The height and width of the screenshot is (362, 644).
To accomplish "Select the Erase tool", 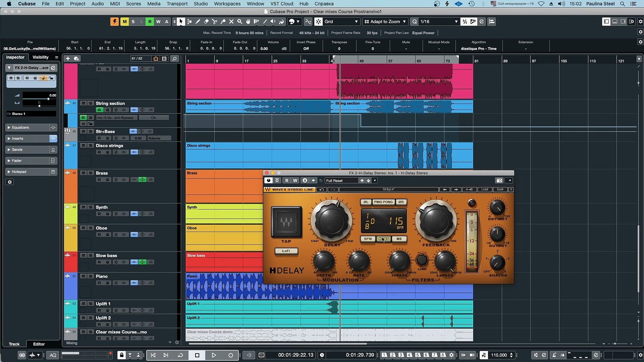I will click(x=206, y=22).
